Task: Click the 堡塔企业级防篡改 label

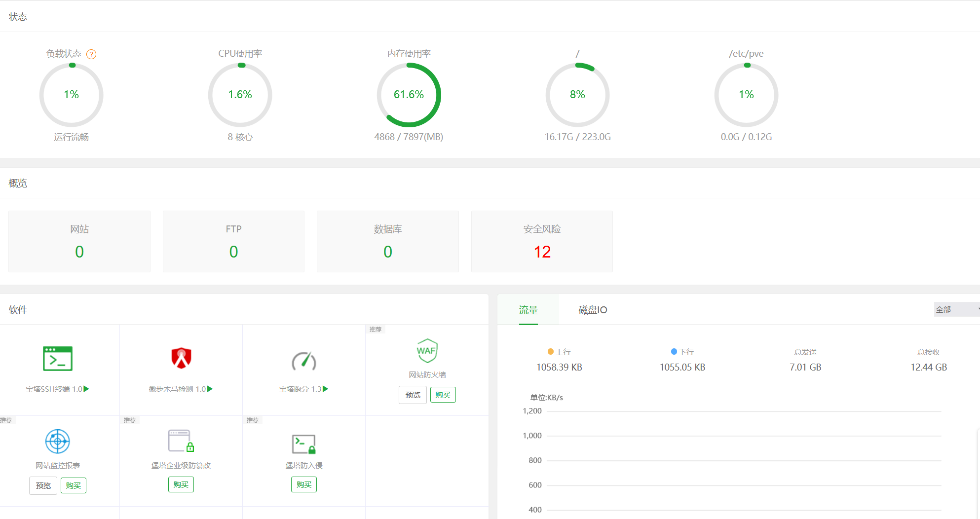Action: [x=181, y=465]
